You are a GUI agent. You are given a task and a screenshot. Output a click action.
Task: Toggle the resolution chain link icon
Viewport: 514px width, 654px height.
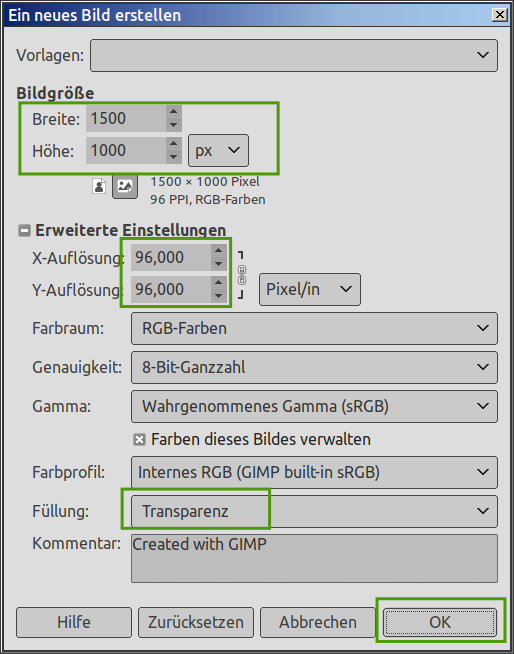click(x=242, y=275)
